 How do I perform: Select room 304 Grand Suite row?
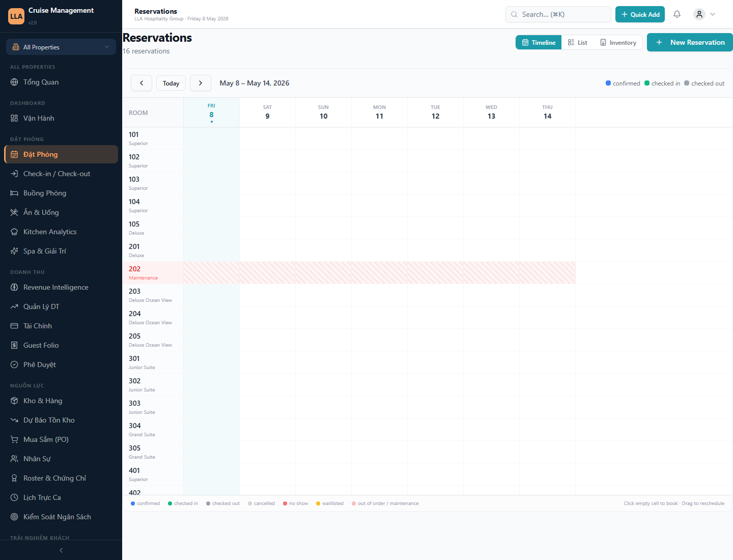[x=153, y=430]
